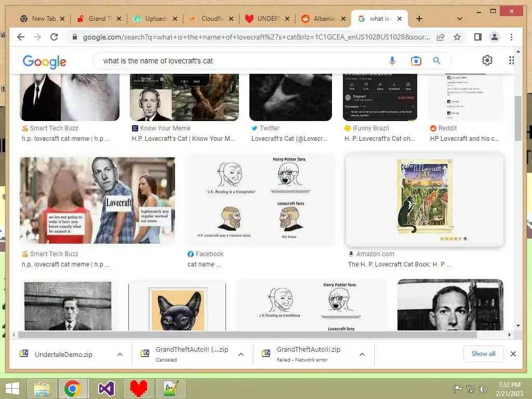Close the New Tab tab
Image resolution: width=532 pixels, height=399 pixels.
[62, 19]
